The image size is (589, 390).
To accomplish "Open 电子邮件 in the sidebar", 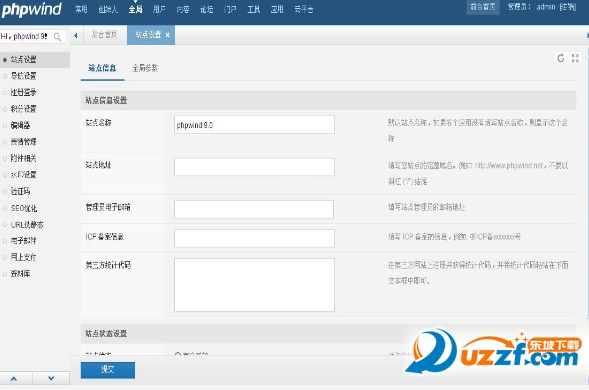I will [23, 240].
